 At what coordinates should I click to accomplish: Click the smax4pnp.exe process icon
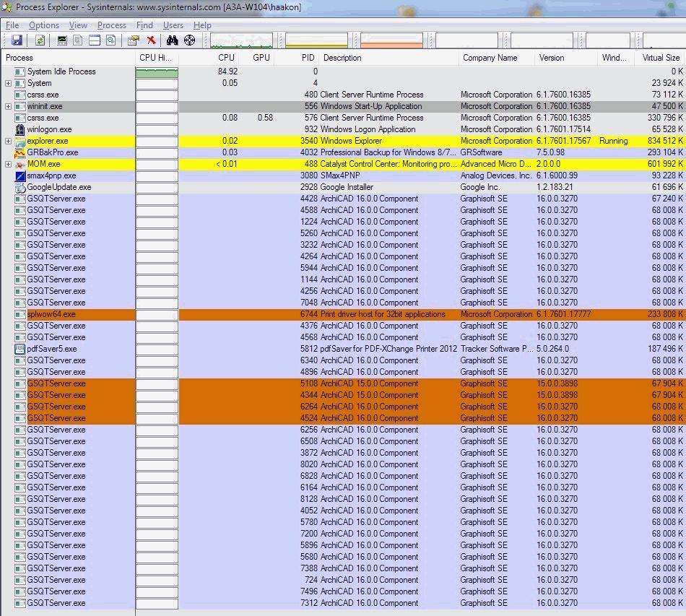coord(19,176)
